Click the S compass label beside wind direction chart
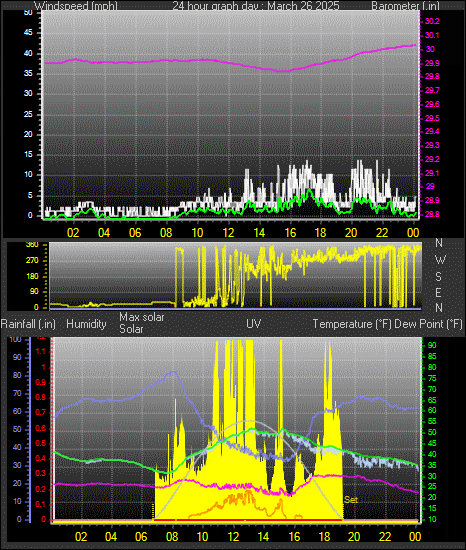Viewport: 466px width, 550px height. point(438,277)
